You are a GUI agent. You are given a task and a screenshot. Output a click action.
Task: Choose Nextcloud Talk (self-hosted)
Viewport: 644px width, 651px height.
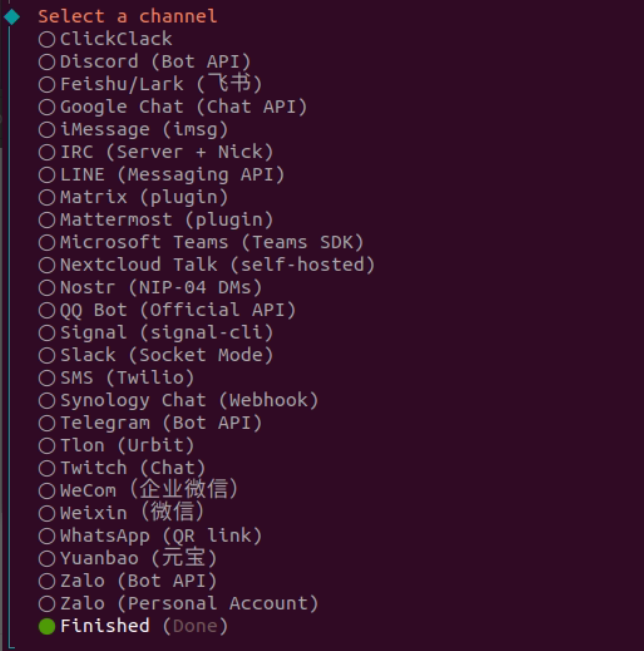[x=206, y=265]
